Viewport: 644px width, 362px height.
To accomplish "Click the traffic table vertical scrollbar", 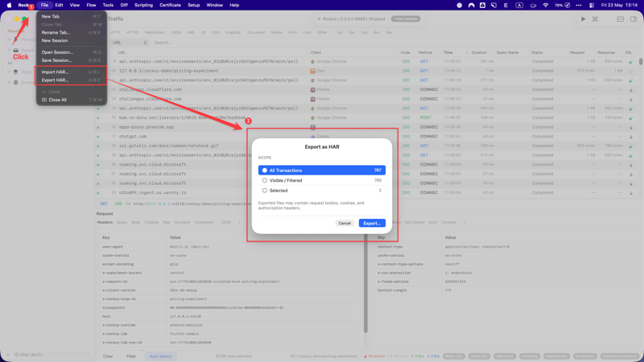I will pyautogui.click(x=641, y=62).
